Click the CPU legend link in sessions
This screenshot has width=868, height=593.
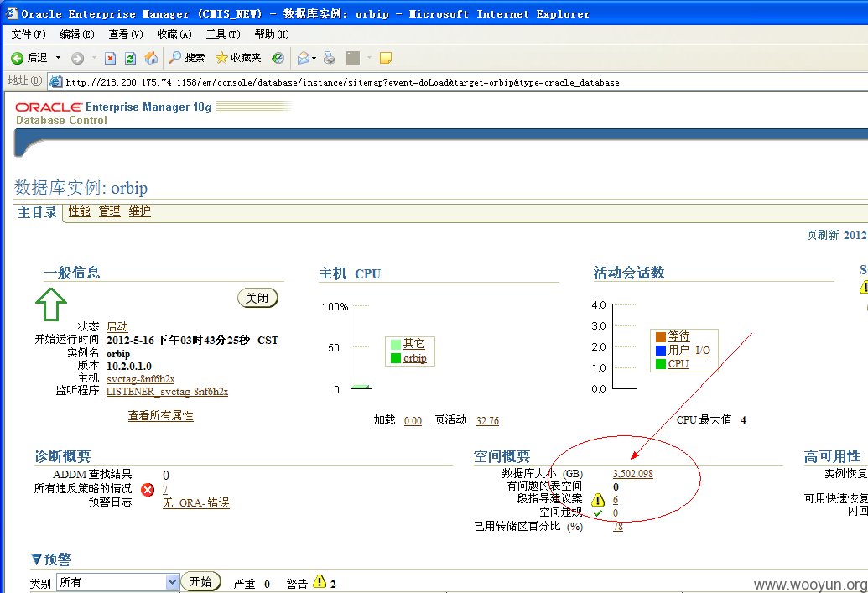point(678,364)
